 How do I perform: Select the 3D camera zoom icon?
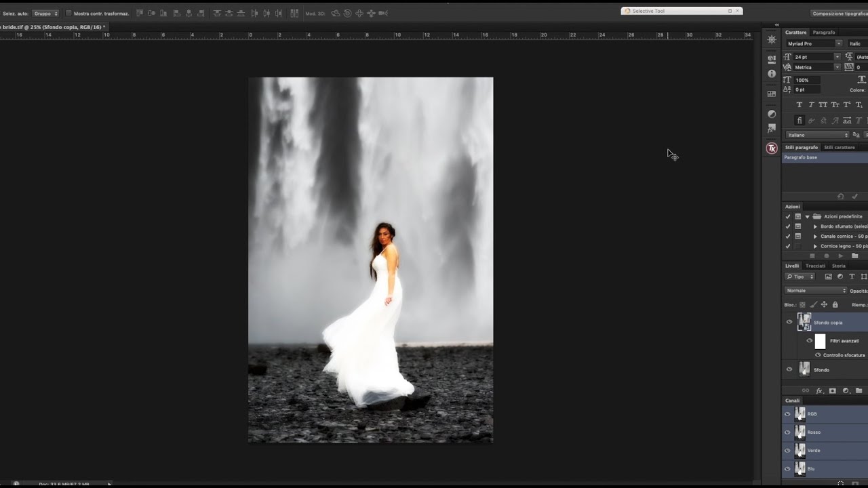point(384,13)
